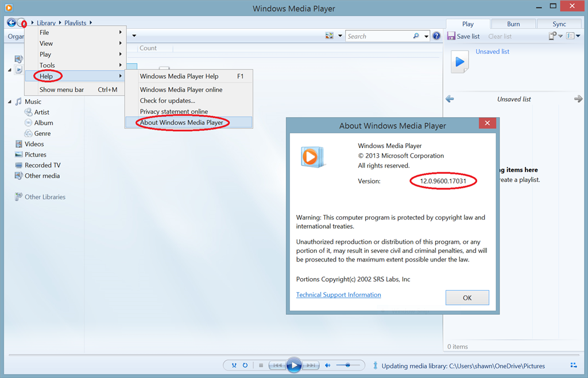
Task: Open the Playlists breadcrumb
Action: pos(75,23)
